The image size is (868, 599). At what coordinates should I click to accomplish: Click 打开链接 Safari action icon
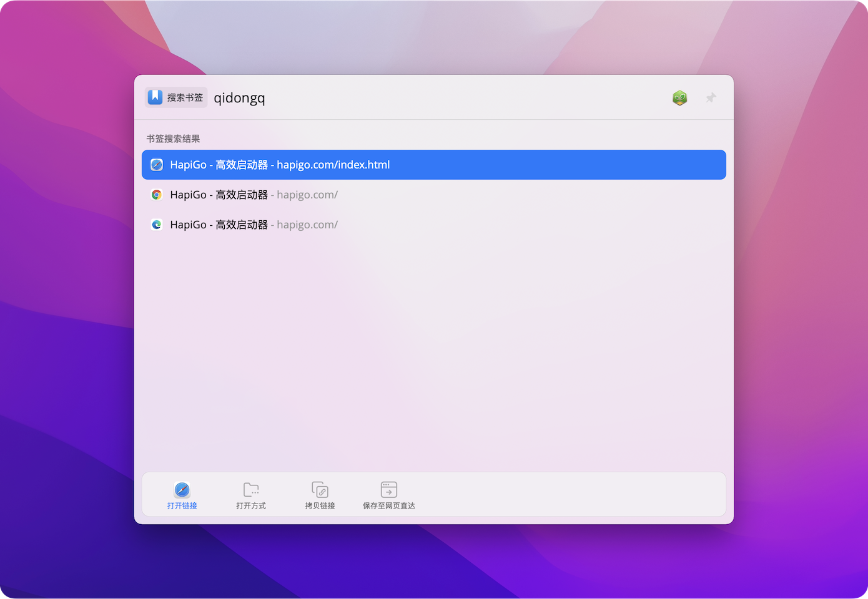182,490
